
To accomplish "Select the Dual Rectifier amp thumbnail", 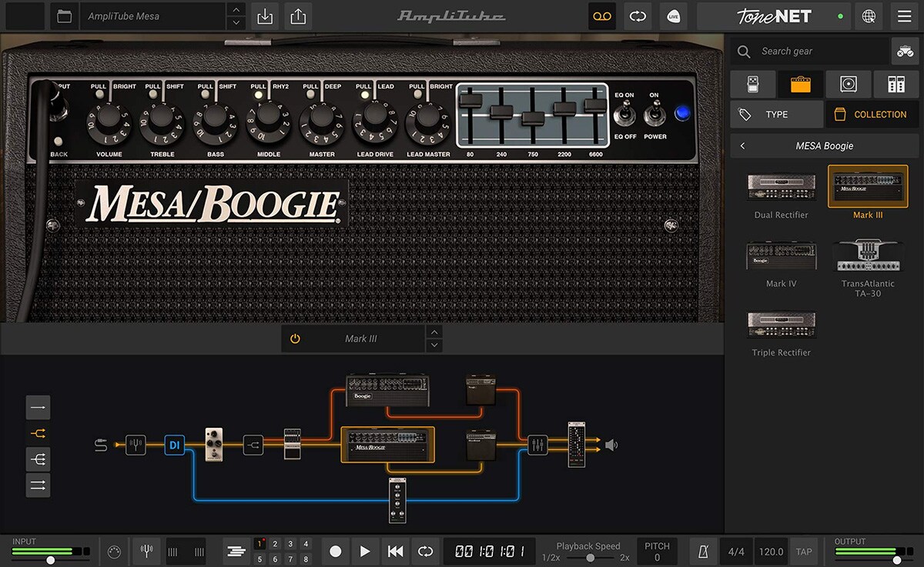I will pos(781,188).
